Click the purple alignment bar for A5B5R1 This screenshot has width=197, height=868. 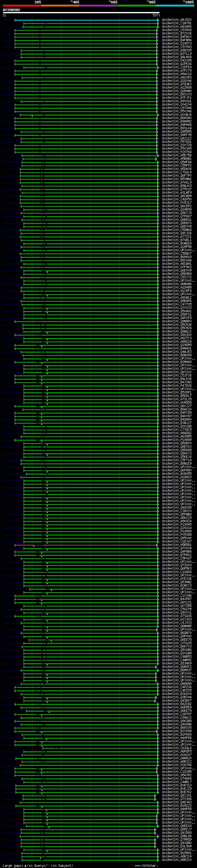(x=86, y=545)
